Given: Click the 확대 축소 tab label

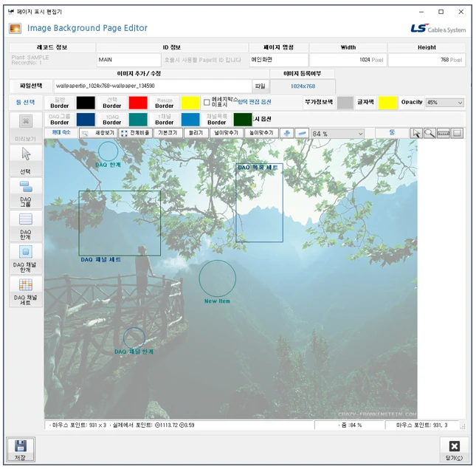Looking at the screenshot, I should pos(61,132).
